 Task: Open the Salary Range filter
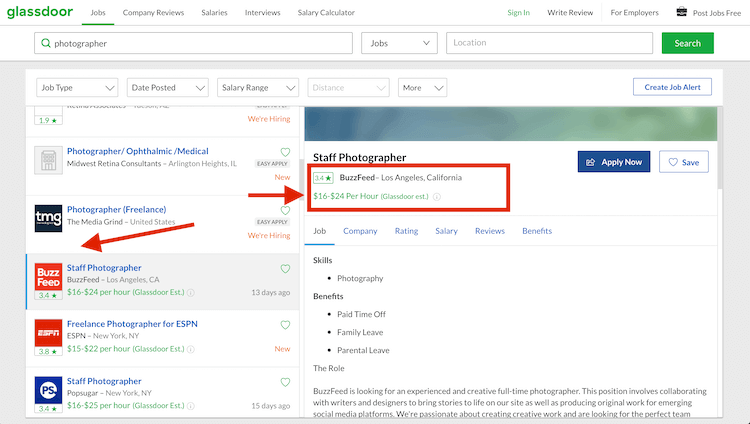257,88
